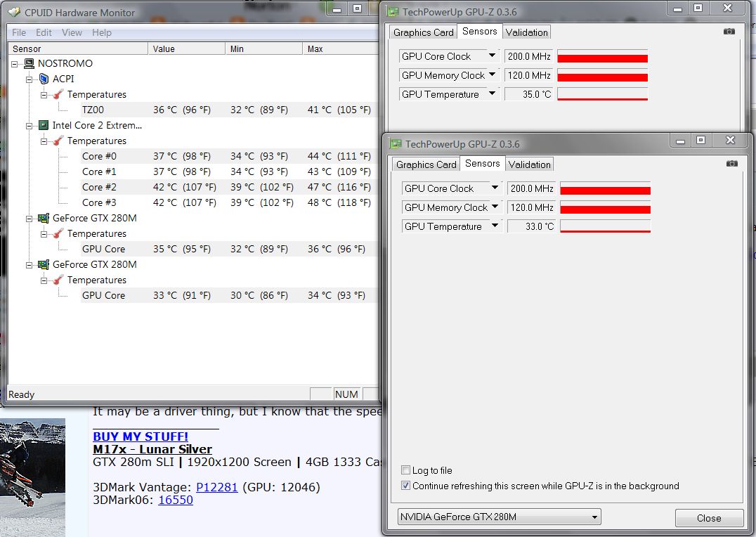
Task: Click the computer icon beside NOSTROMO
Action: [x=29, y=63]
